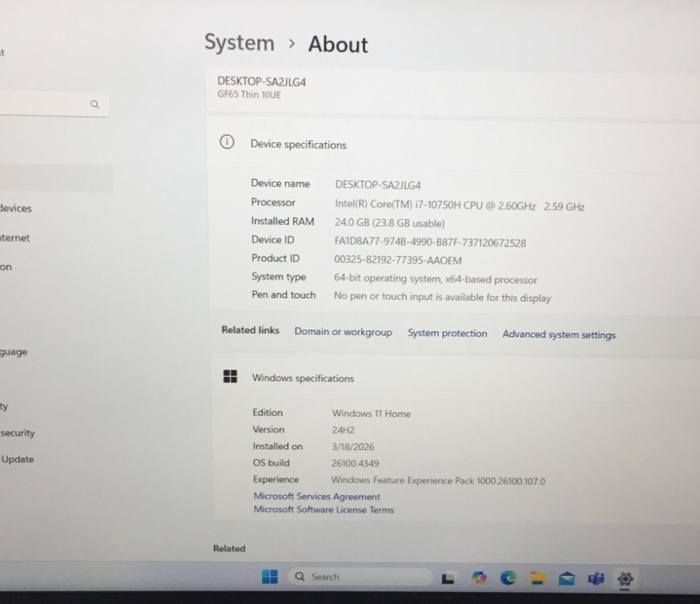Open Task View from the taskbar

pos(448,578)
